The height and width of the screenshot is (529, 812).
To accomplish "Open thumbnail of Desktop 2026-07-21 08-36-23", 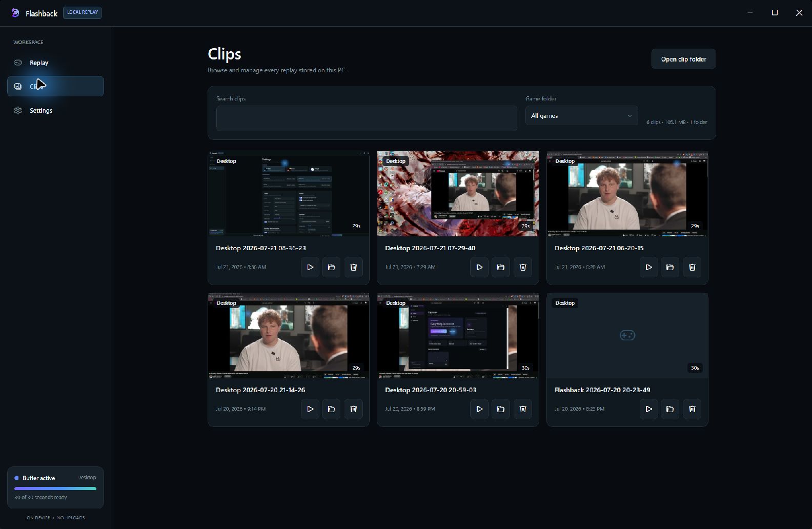I will [289, 194].
